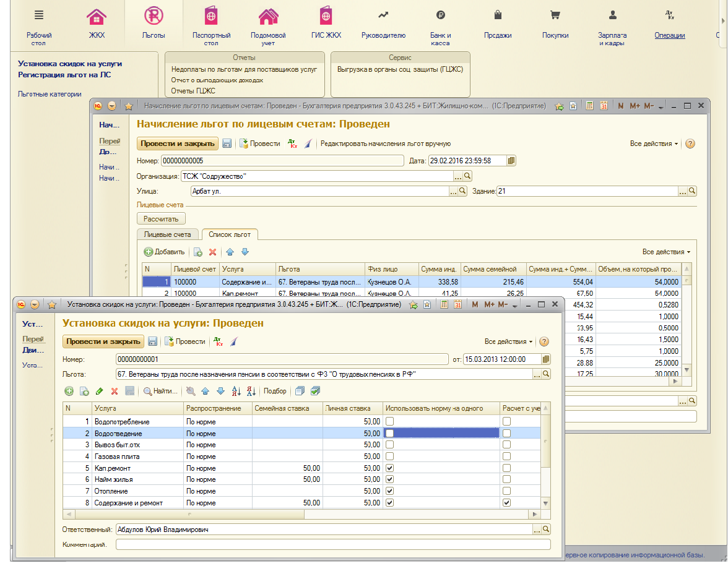The image size is (728, 579).
Task: Open the Улица selection list button
Action: 454,191
